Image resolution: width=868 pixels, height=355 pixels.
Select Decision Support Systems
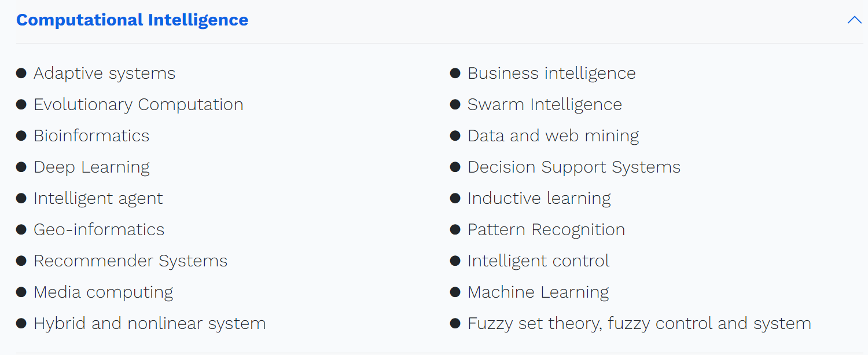[x=574, y=167]
